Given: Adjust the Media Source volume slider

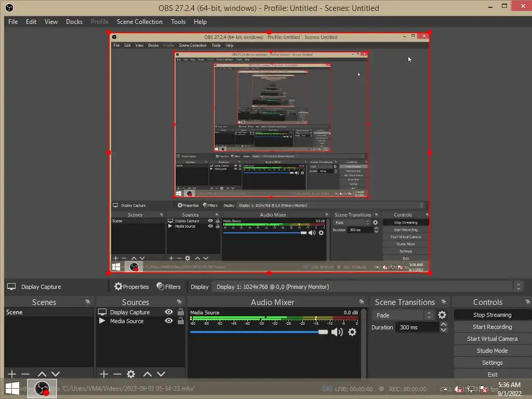Looking at the screenshot, I should 259,332.
